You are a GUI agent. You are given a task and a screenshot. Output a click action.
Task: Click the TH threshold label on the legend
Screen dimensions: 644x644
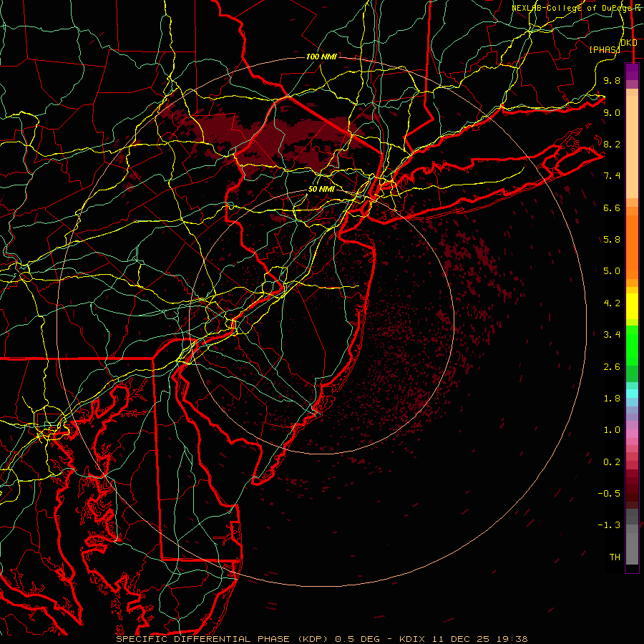pyautogui.click(x=615, y=557)
